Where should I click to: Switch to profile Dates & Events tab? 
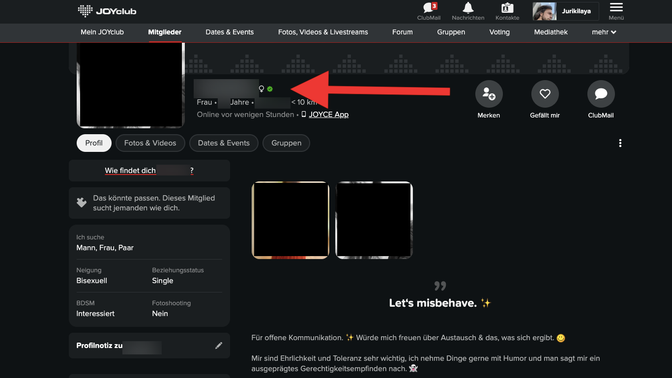pos(224,143)
